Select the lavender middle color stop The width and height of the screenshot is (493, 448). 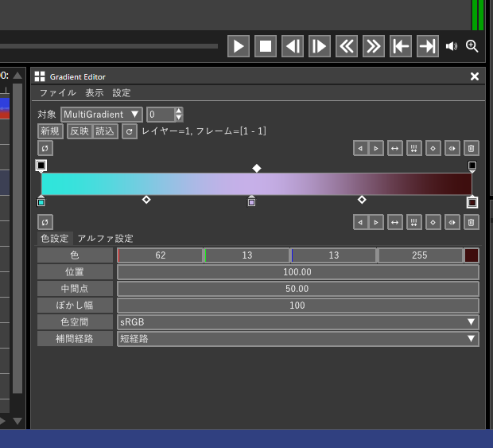(x=251, y=201)
